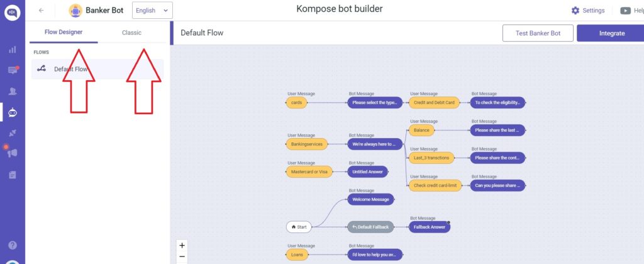Select the 'Balance' user message node

pyautogui.click(x=421, y=130)
